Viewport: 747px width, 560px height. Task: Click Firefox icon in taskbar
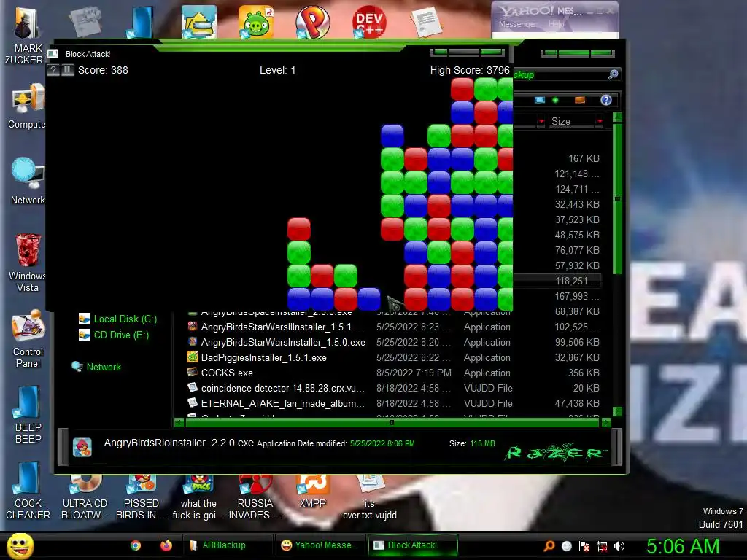pos(166,545)
